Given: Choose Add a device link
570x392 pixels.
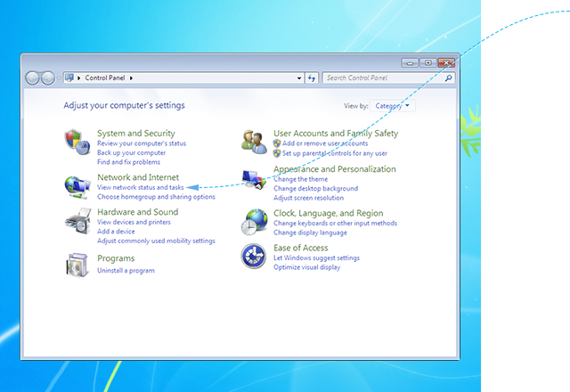Looking at the screenshot, I should [116, 232].
